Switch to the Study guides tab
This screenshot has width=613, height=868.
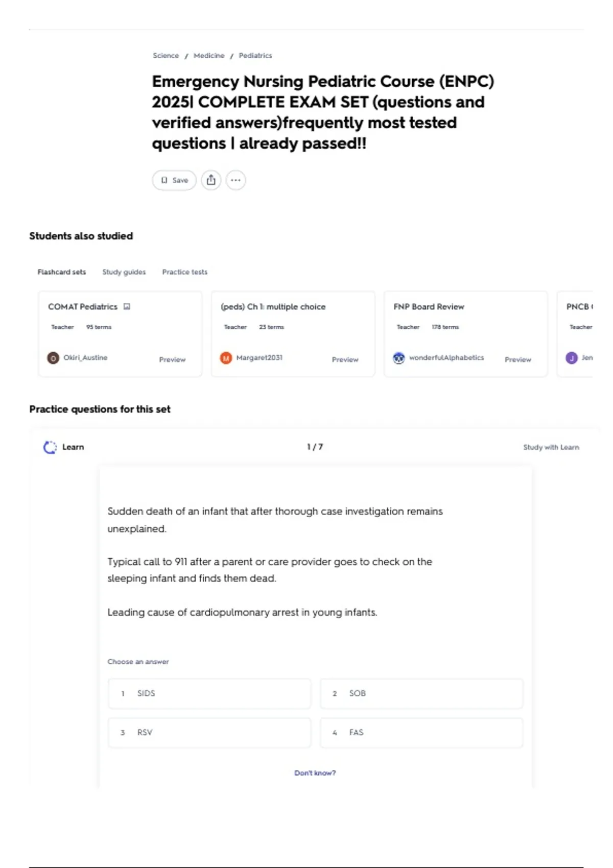(124, 272)
